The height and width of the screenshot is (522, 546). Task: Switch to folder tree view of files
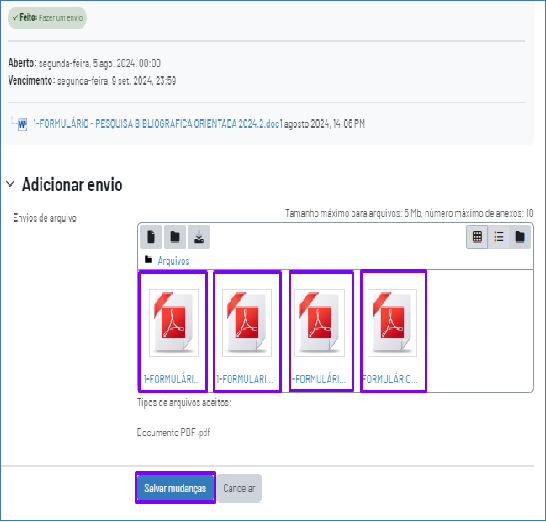[x=520, y=237]
